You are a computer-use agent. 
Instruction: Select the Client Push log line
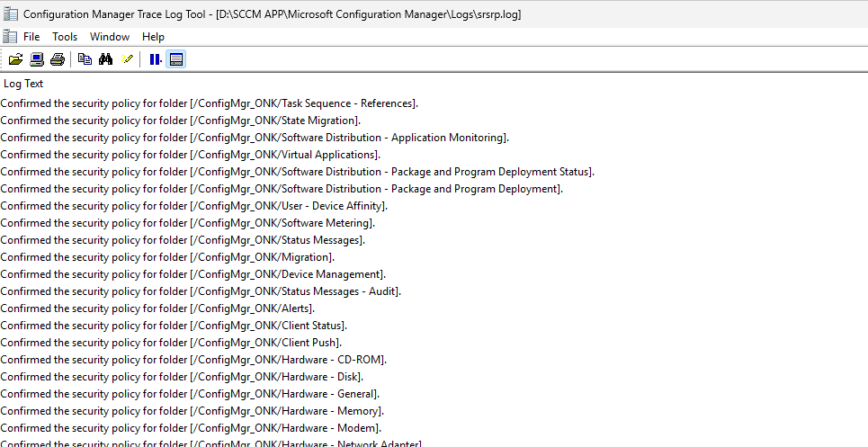(171, 344)
